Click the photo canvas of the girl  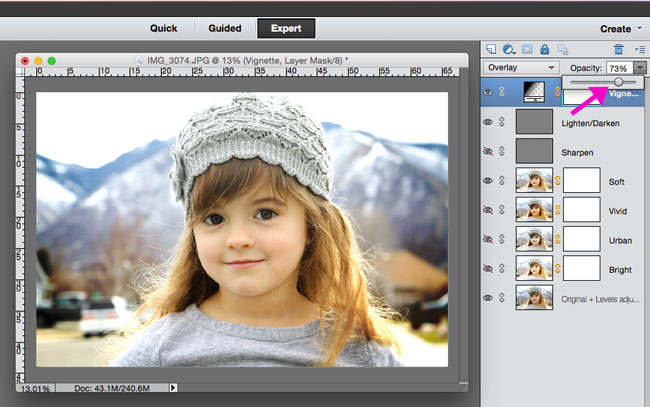coord(242,229)
